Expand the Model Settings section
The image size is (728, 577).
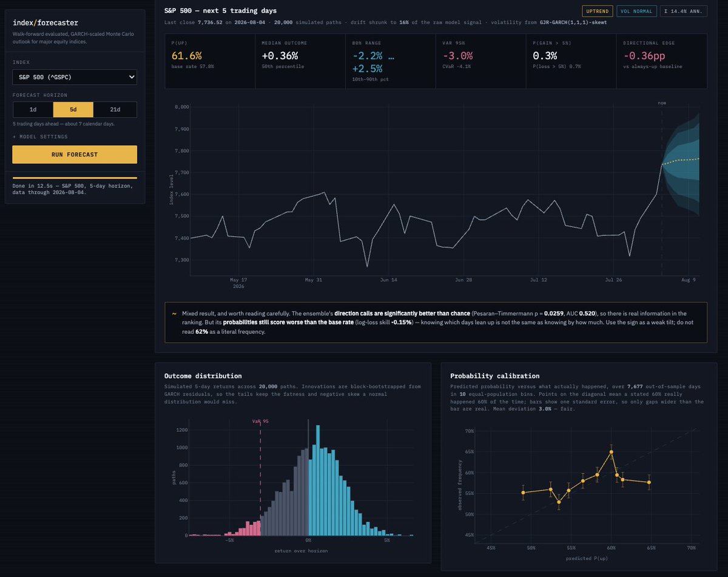[42, 137]
